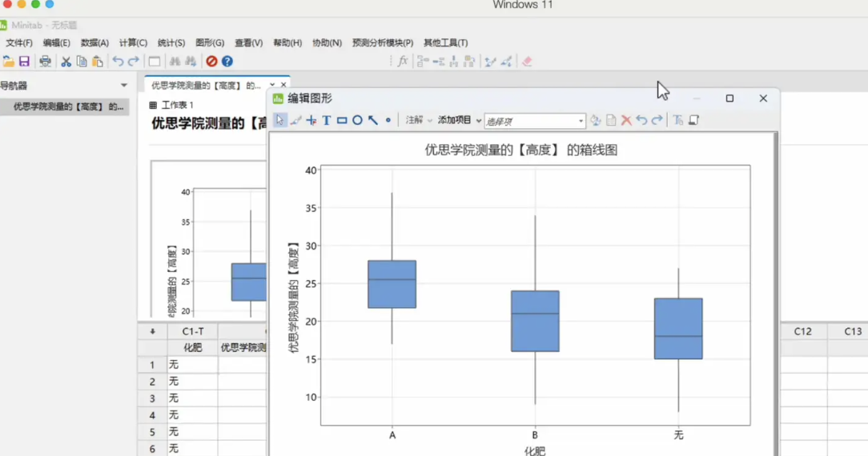Click the Copy icon in main toolbar
Screen dimensions: 868x456
[x=82, y=62]
